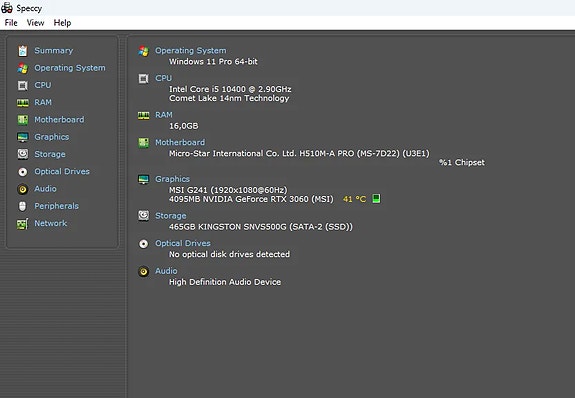
Task: Click the Peripherals mouse icon in sidebar
Action: (23, 206)
